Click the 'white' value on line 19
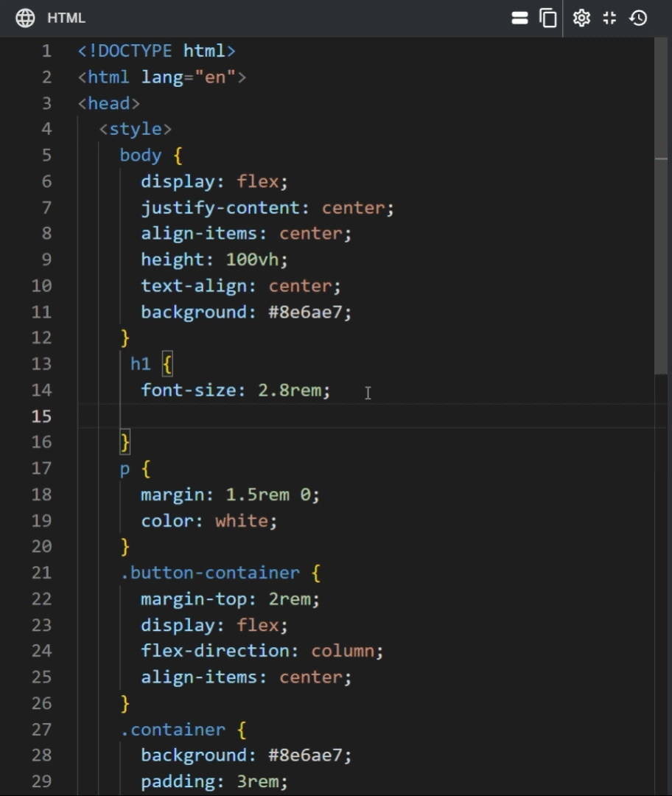This screenshot has height=796, width=672. click(x=242, y=521)
